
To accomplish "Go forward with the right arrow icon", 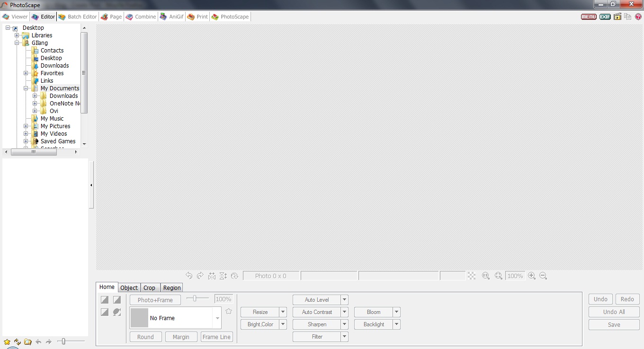I will (49, 341).
